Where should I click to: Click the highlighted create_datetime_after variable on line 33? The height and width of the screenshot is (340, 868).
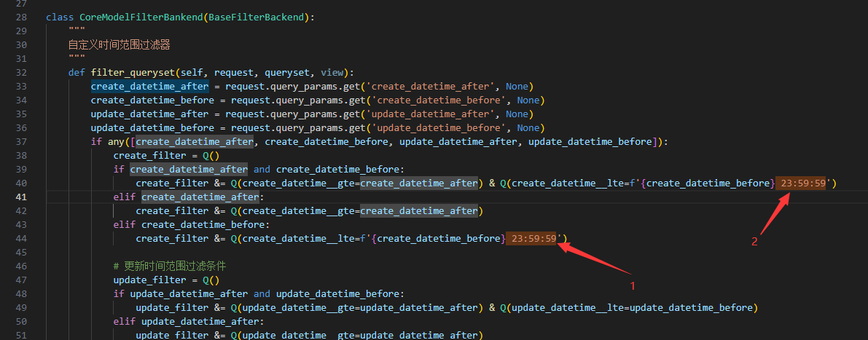pyautogui.click(x=149, y=86)
